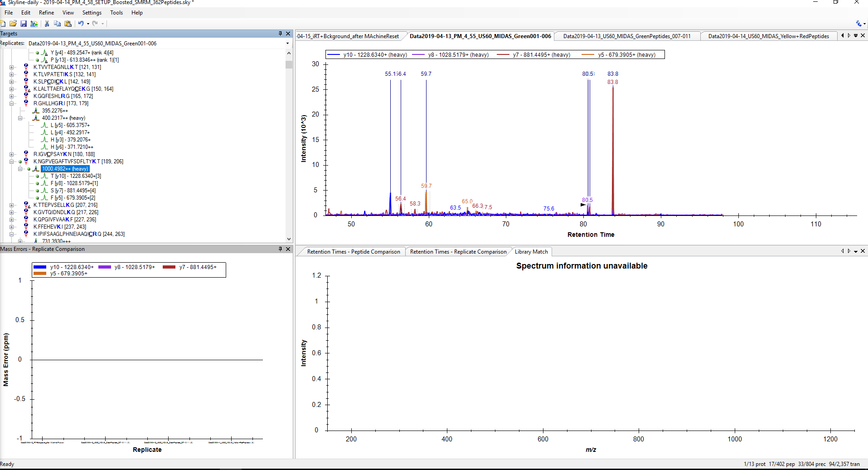Close the Targets panel
Image resolution: width=868 pixels, height=470 pixels.
(x=288, y=34)
